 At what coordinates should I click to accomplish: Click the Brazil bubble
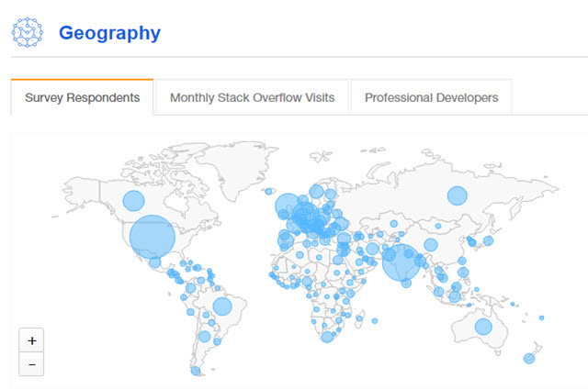tap(221, 306)
